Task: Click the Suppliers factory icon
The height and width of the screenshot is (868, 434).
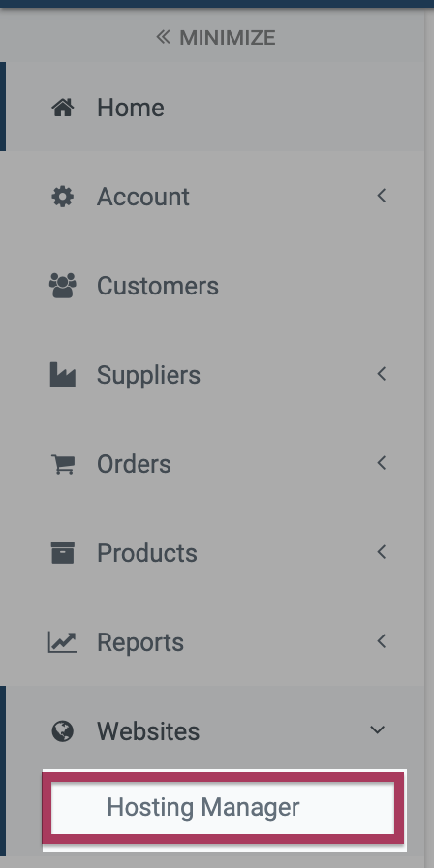Action: point(63,375)
